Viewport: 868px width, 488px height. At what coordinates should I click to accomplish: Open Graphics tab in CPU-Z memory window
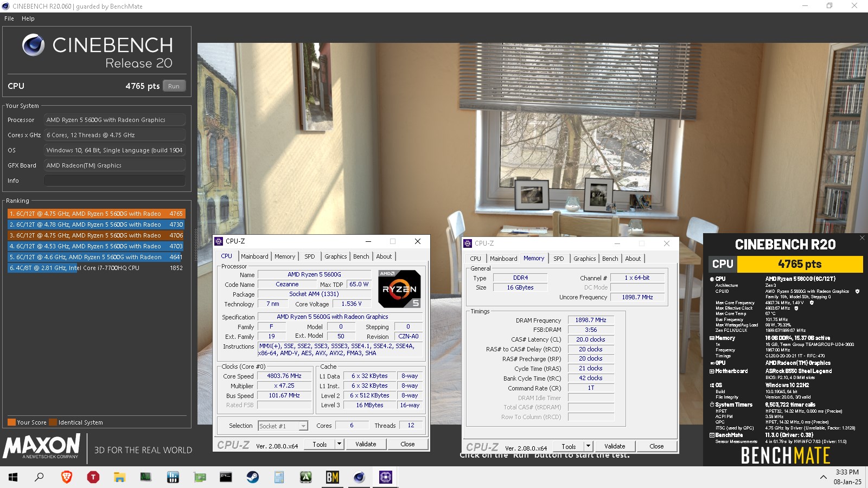click(585, 259)
